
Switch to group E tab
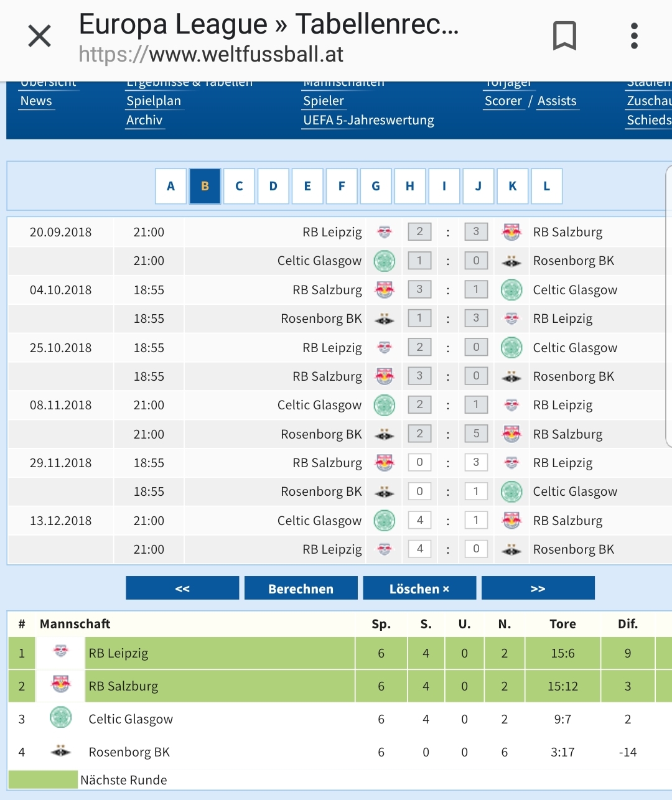(x=307, y=186)
